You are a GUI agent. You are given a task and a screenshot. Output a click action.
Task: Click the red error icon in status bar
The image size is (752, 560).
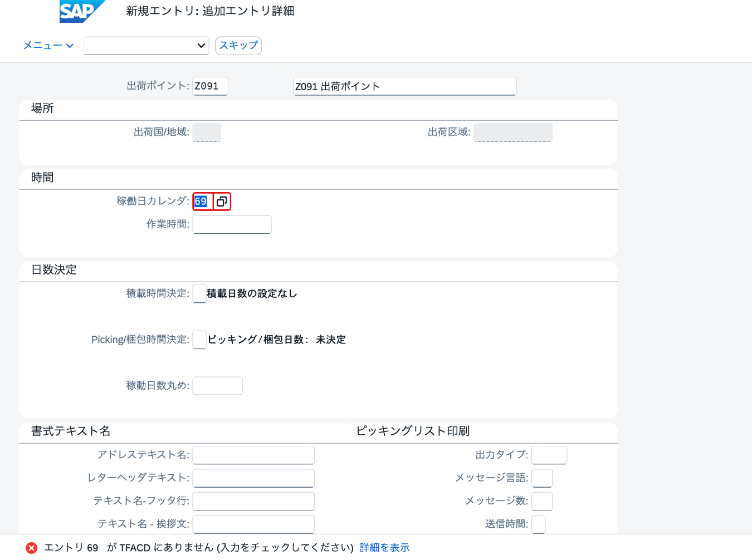[x=32, y=548]
